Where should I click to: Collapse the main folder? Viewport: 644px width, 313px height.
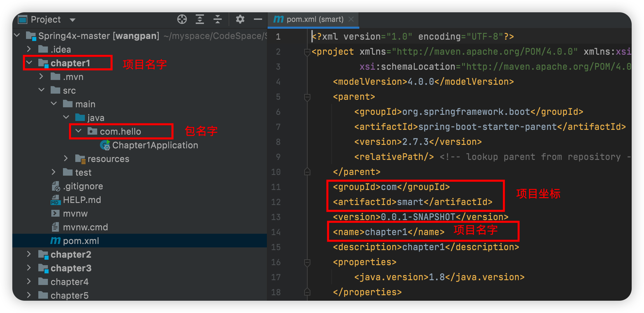[54, 104]
